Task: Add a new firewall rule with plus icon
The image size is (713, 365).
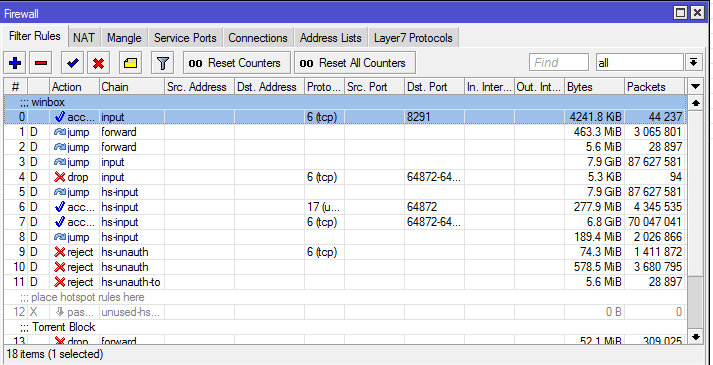Action: coord(15,63)
